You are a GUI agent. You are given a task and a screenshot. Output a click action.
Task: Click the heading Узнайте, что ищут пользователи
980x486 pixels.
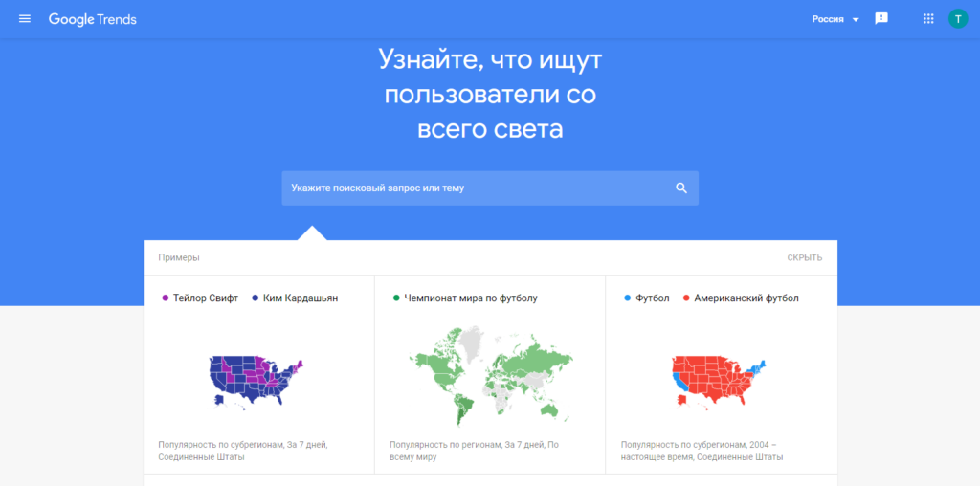(490, 95)
